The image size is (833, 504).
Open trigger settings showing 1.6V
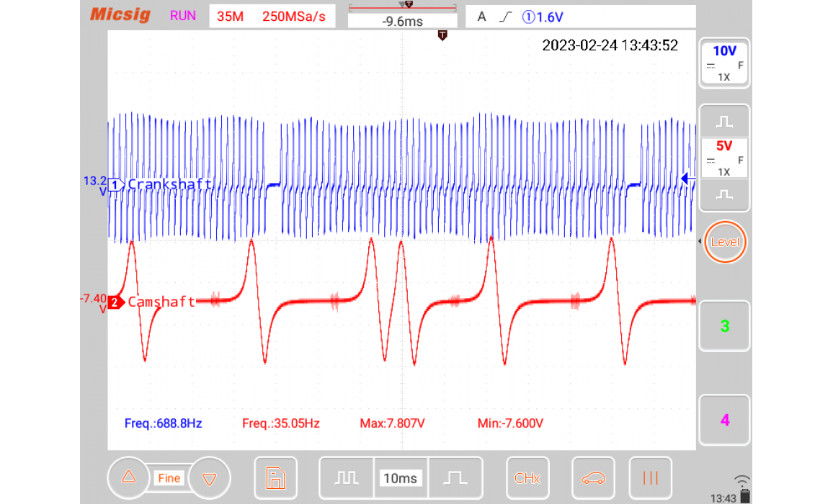[580, 17]
